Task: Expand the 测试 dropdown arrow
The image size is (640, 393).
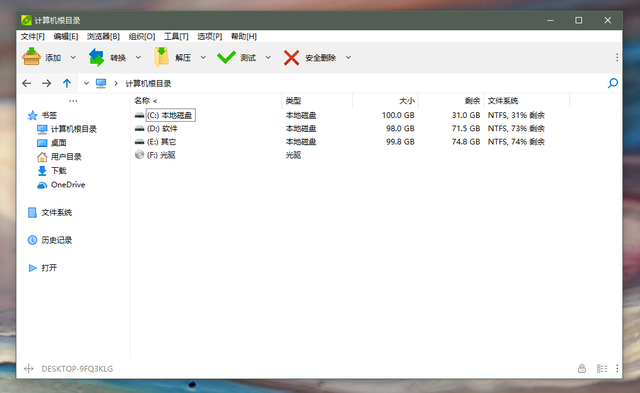Action: [x=268, y=58]
